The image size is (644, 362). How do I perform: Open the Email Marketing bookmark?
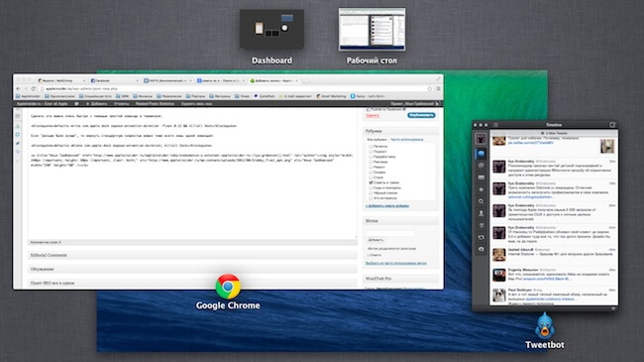tap(331, 96)
